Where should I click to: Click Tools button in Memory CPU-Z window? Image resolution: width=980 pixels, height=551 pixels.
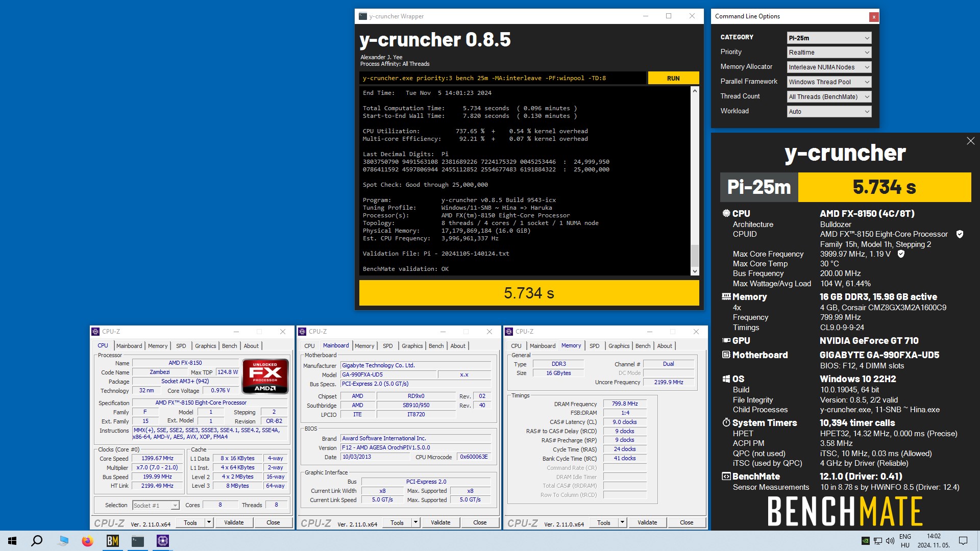[x=604, y=522]
